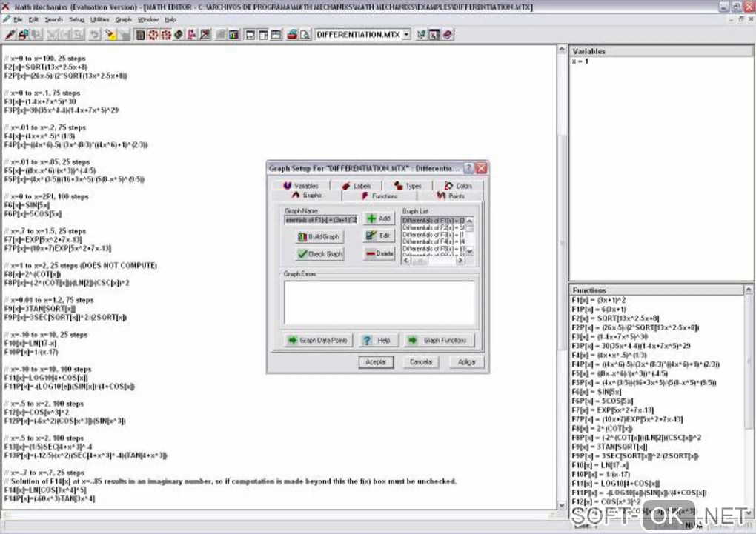Click the first red dotted-circle toolbar icon

pyautogui.click(x=153, y=35)
